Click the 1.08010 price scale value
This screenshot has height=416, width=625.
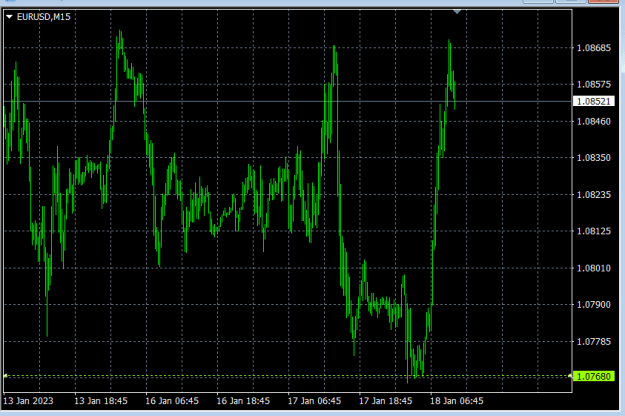point(594,268)
